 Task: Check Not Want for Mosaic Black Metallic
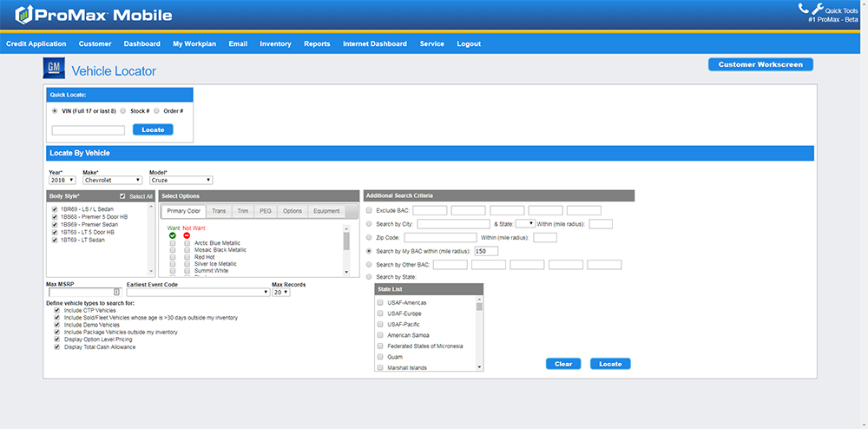pos(187,250)
